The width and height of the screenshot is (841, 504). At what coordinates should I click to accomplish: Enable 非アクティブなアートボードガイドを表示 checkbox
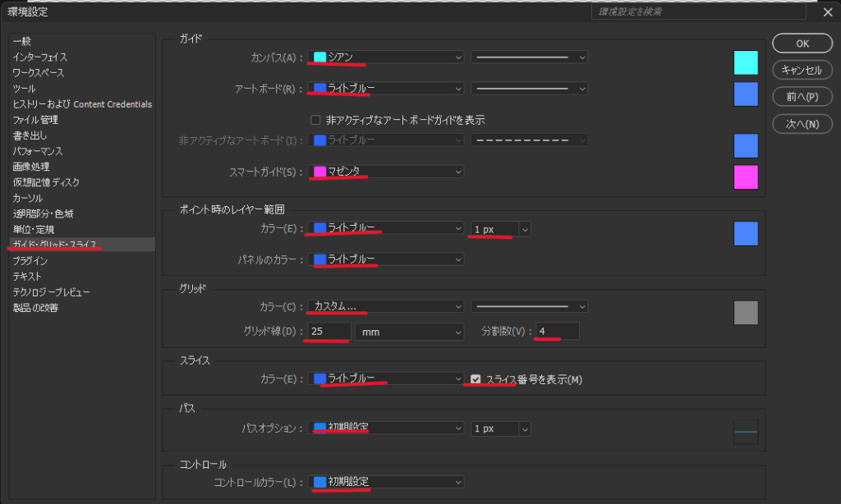(315, 120)
